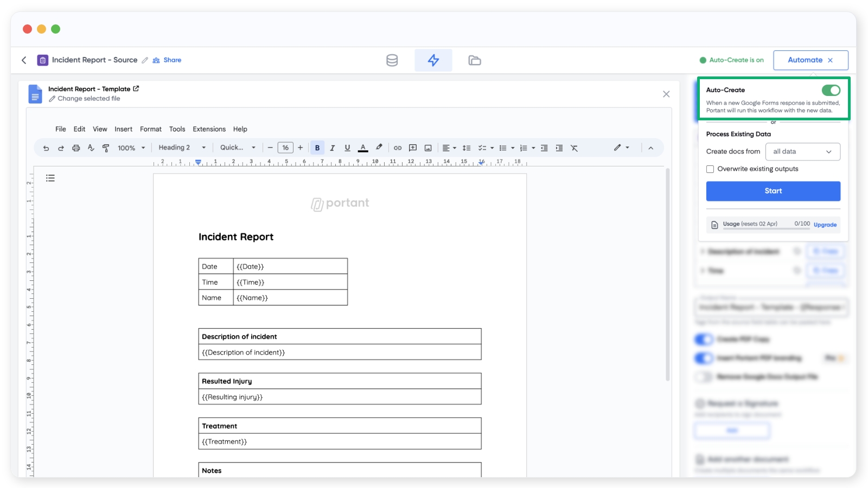Viewport: 868px width, 488px height.
Task: Turn off the Auto-Create toggle
Action: coord(831,90)
